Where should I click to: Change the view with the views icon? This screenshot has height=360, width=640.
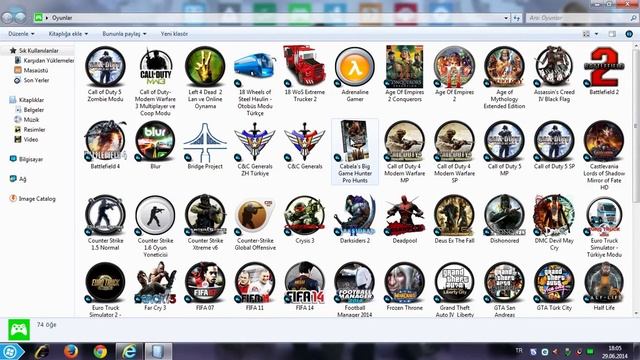point(586,34)
